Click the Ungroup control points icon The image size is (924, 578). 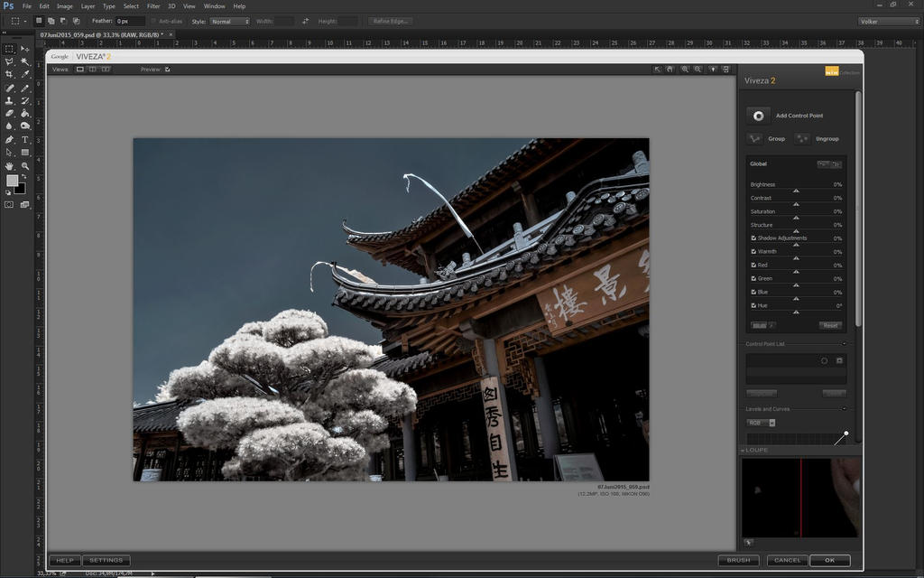802,138
